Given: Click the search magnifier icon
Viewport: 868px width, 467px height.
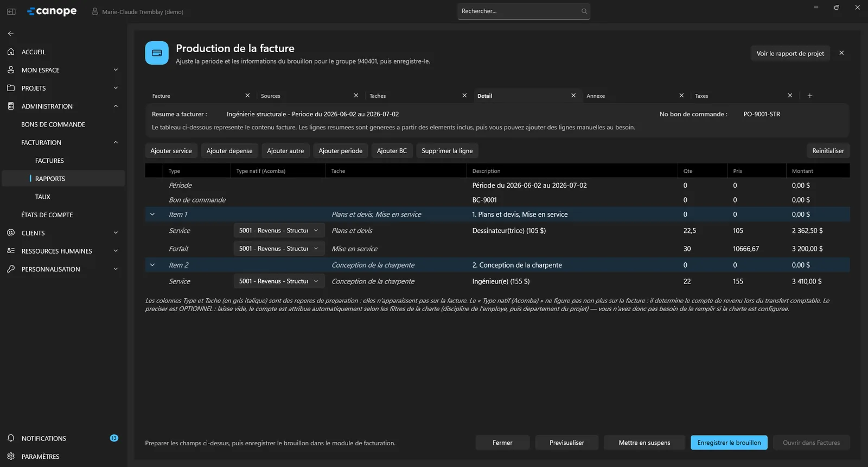Looking at the screenshot, I should [x=584, y=11].
